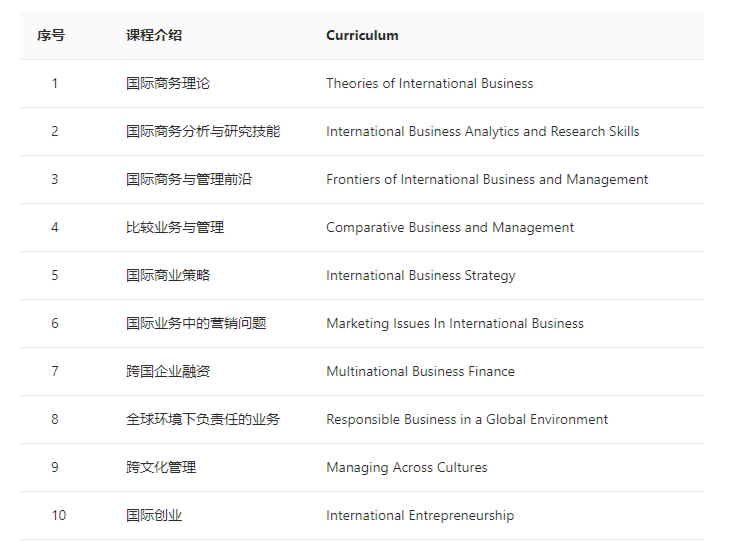Click Marketing Issues In International Business
Screen dimensions: 733x554
[454, 324]
